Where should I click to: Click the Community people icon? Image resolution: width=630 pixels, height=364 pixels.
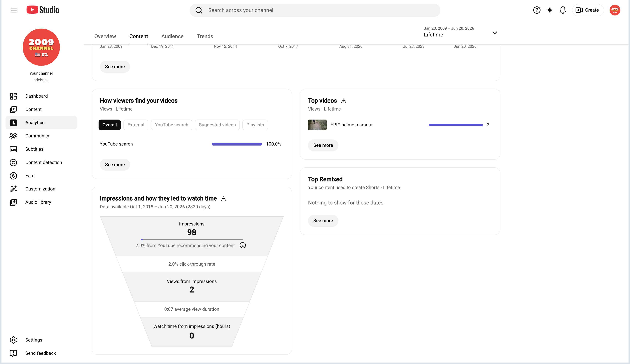(x=13, y=136)
